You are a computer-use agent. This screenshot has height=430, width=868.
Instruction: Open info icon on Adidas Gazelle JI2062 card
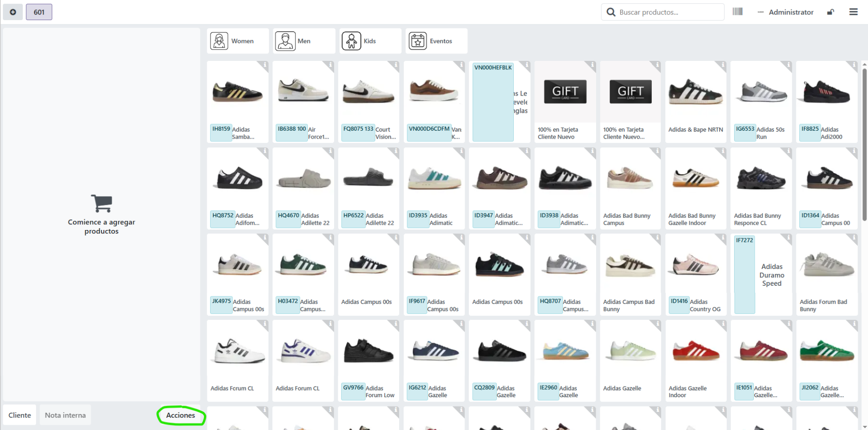click(x=853, y=324)
